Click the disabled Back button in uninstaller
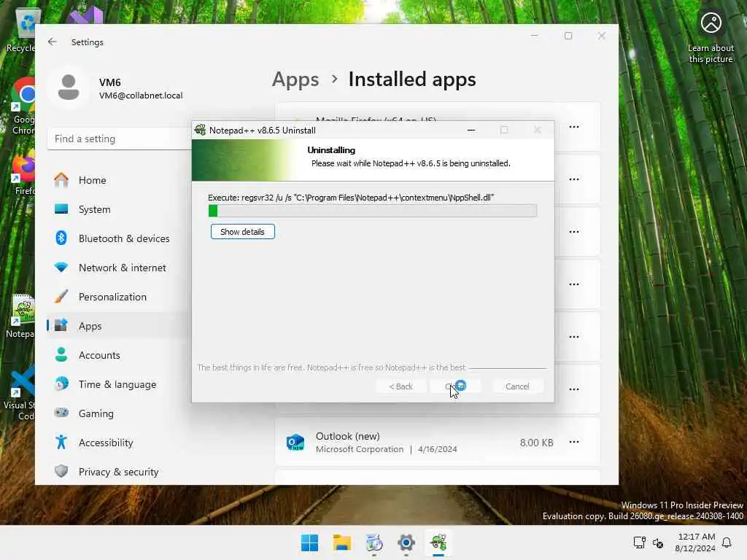This screenshot has height=560, width=747. [x=400, y=386]
